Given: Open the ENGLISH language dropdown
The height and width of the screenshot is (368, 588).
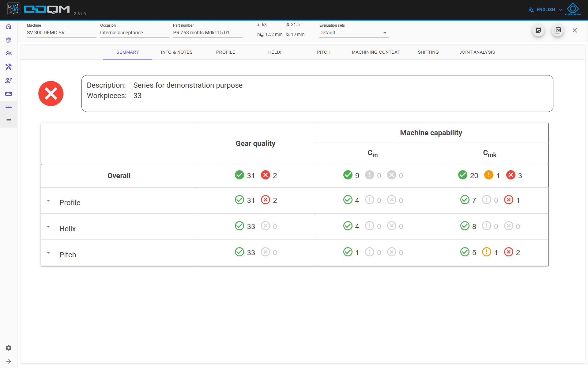Looking at the screenshot, I should click(549, 10).
